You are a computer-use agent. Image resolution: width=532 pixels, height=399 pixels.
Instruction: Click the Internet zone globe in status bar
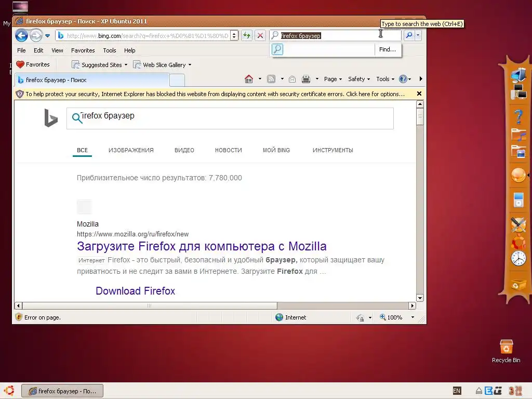(x=279, y=317)
